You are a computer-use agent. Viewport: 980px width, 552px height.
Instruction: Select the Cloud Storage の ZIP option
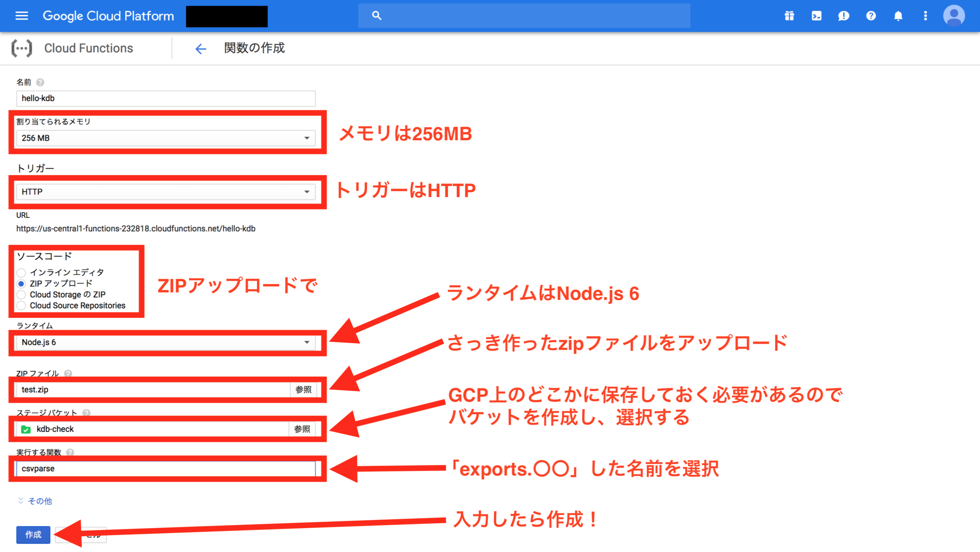(x=22, y=294)
